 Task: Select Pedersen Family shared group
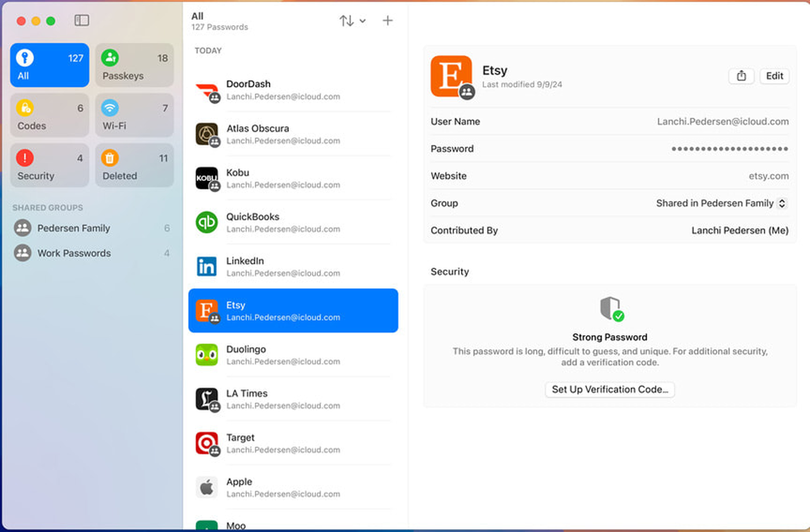tap(92, 228)
